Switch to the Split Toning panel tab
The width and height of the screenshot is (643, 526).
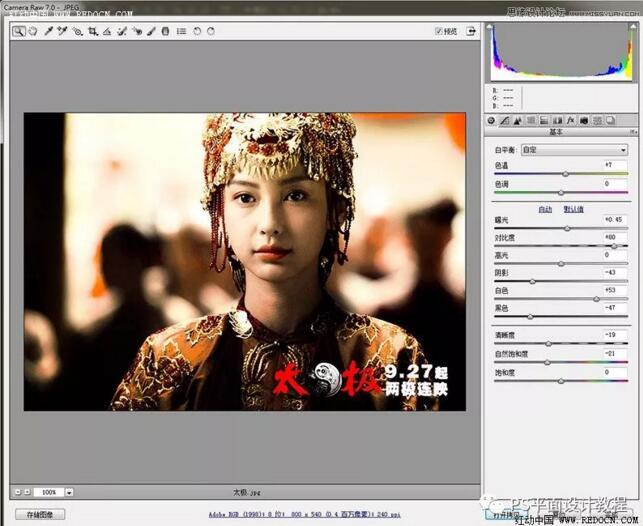click(x=544, y=121)
